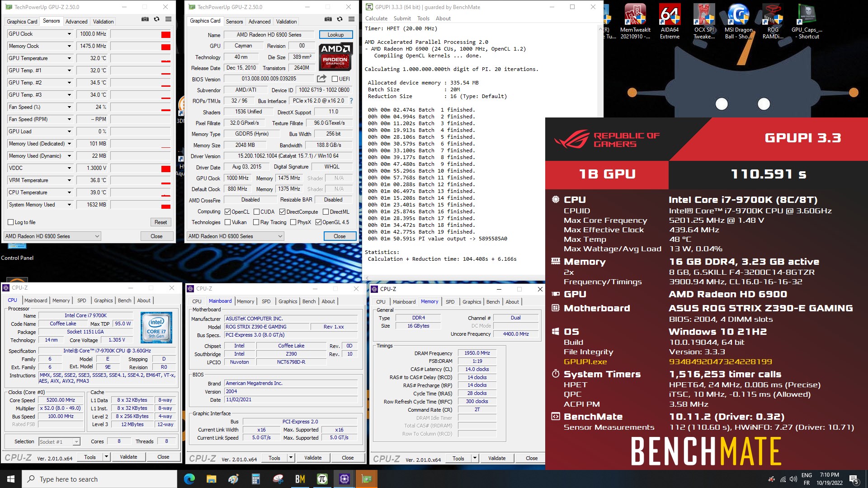Viewport: 868px width, 488px height.
Task: Open the GPU selector dropdown in Sensors window
Action: [x=52, y=236]
